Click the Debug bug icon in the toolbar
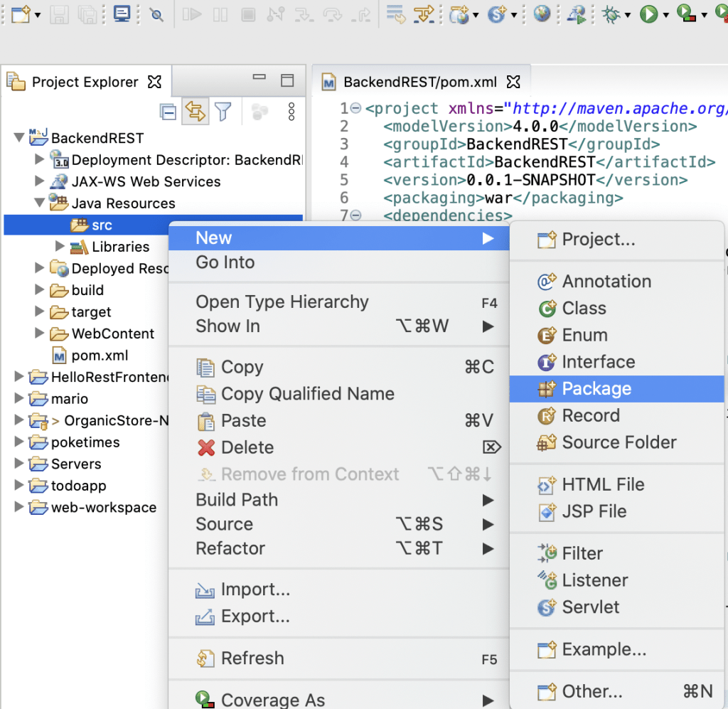 pyautogui.click(x=611, y=14)
